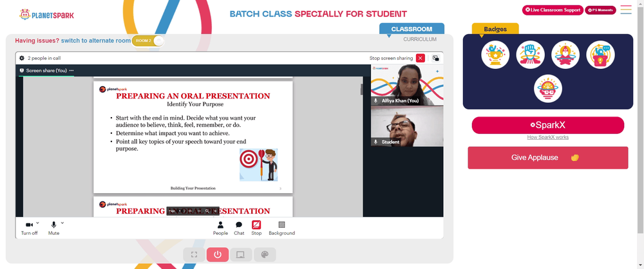Stop screen share using Stop icon
The image size is (644, 269).
click(256, 228)
